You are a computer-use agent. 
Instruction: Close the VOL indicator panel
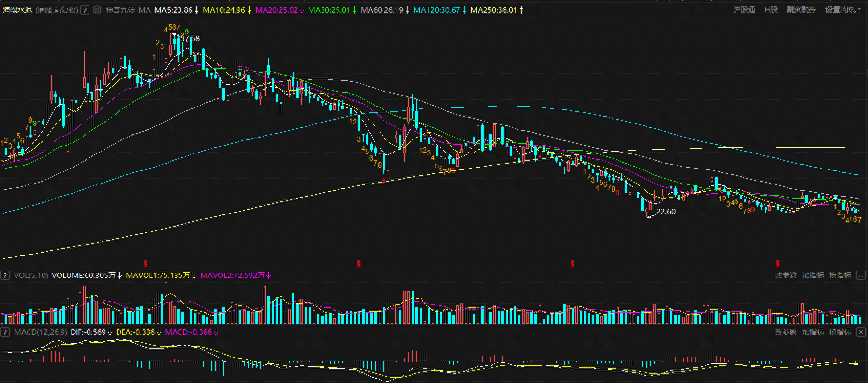coord(861,276)
